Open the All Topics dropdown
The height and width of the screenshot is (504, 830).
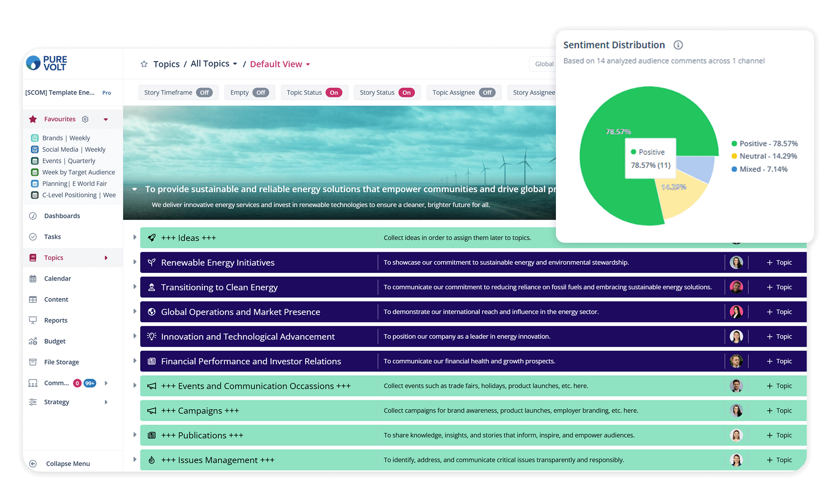tap(214, 63)
